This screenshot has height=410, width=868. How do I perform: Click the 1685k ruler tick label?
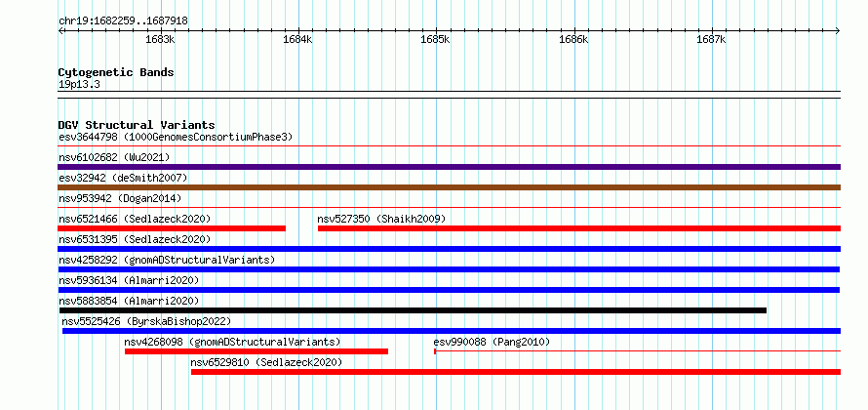pyautogui.click(x=436, y=40)
